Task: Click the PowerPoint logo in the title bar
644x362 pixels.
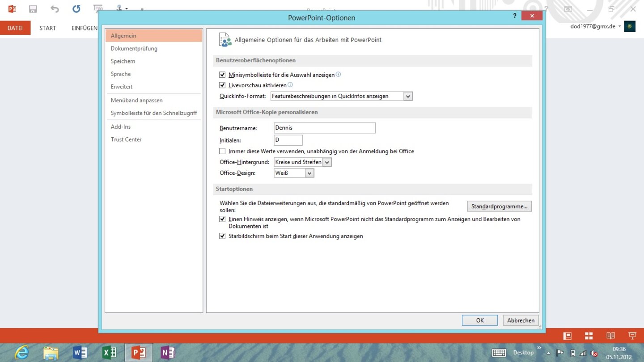Action: click(x=12, y=9)
